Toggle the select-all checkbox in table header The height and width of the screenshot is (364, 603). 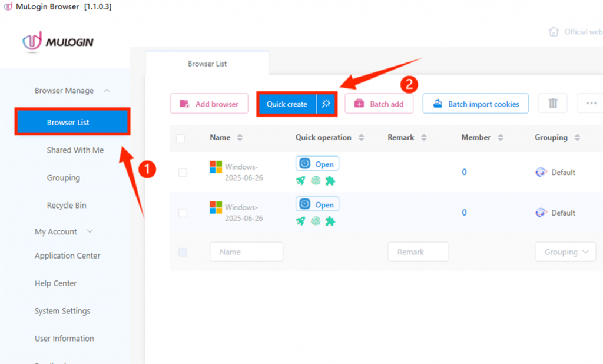(180, 138)
